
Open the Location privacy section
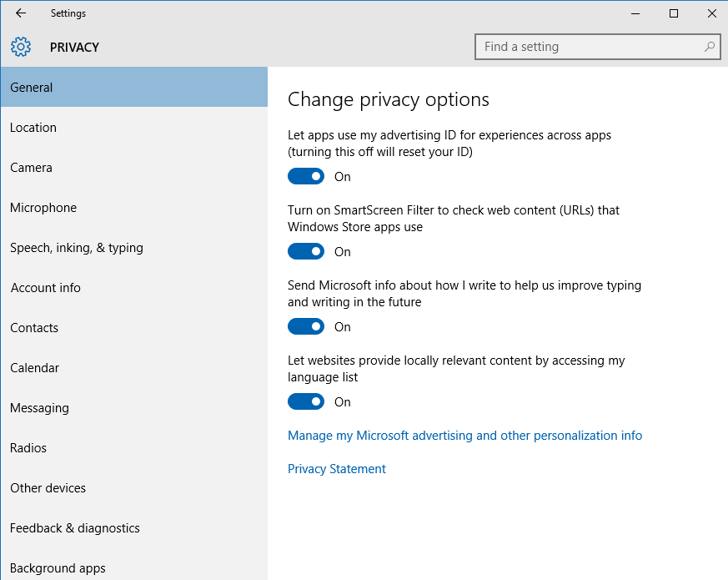pyautogui.click(x=134, y=128)
